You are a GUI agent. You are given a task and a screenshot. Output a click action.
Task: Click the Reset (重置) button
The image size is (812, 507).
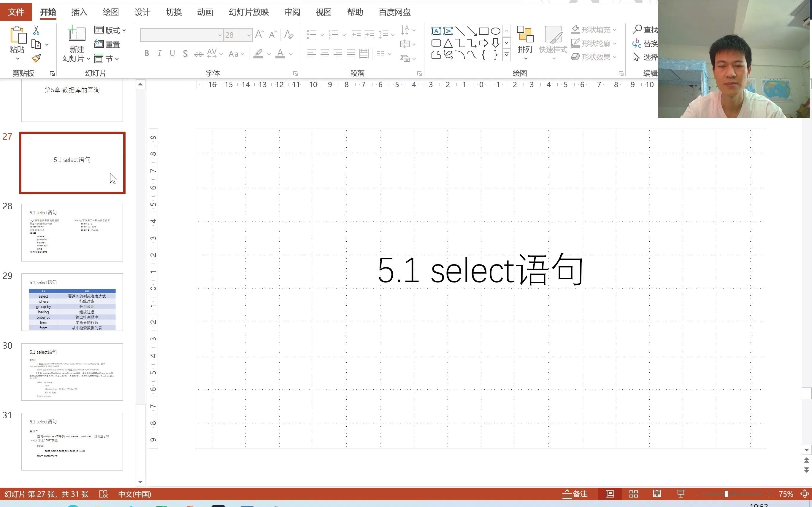click(107, 44)
